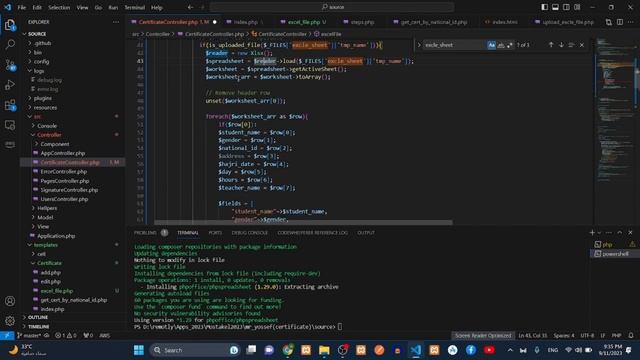Click the taskbar Search box

pyautogui.click(x=195, y=350)
